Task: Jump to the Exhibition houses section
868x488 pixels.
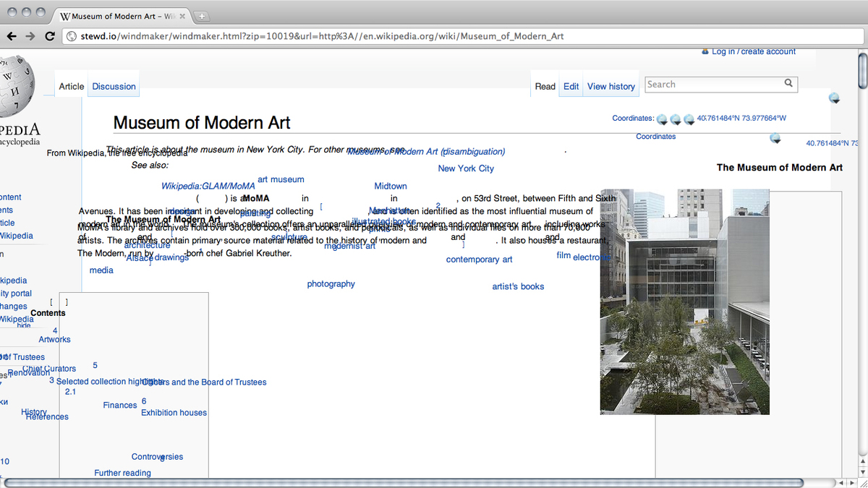Action: coord(174,413)
